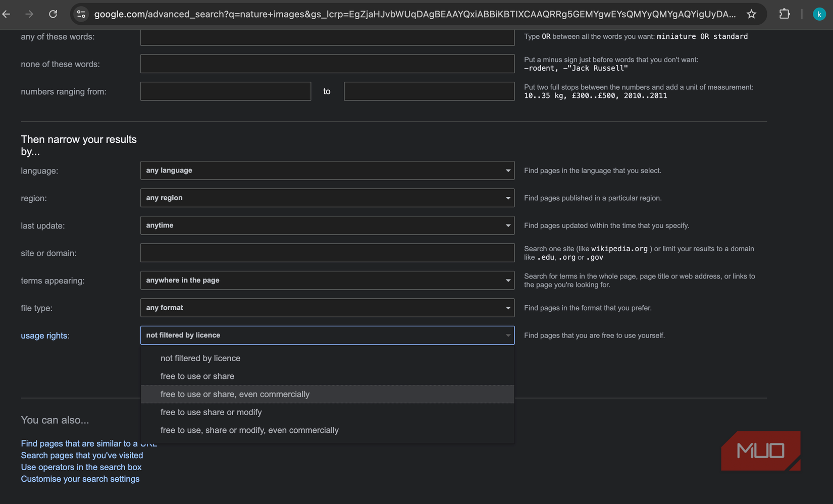Screen dimensions: 833x504
Task: Open 'Search pages that you've visited' link
Action: tap(82, 456)
